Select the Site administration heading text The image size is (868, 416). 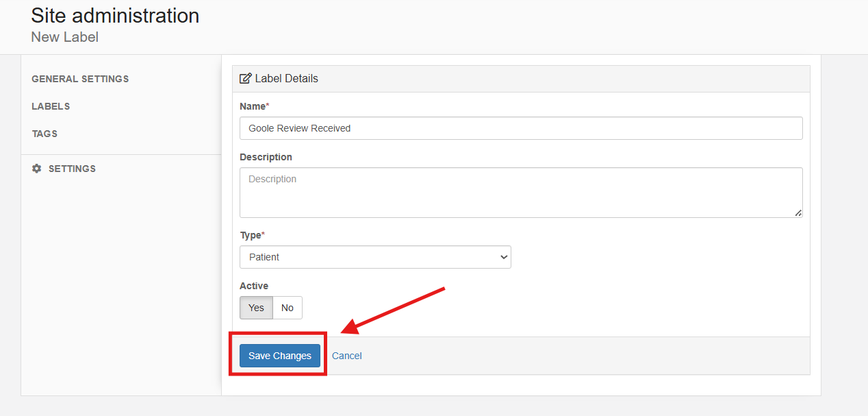pos(115,16)
